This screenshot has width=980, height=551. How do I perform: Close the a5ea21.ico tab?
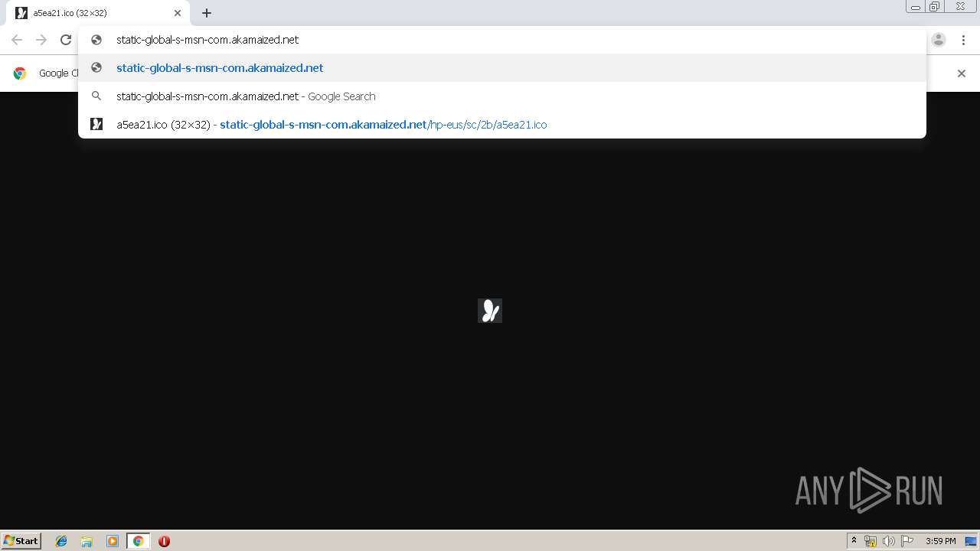177,13
